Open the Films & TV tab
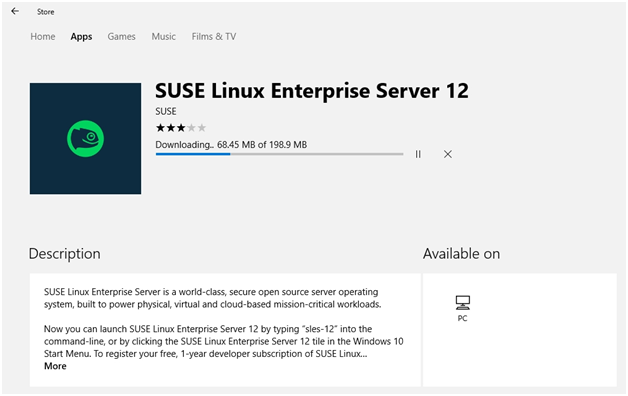The width and height of the screenshot is (628, 396). (214, 36)
